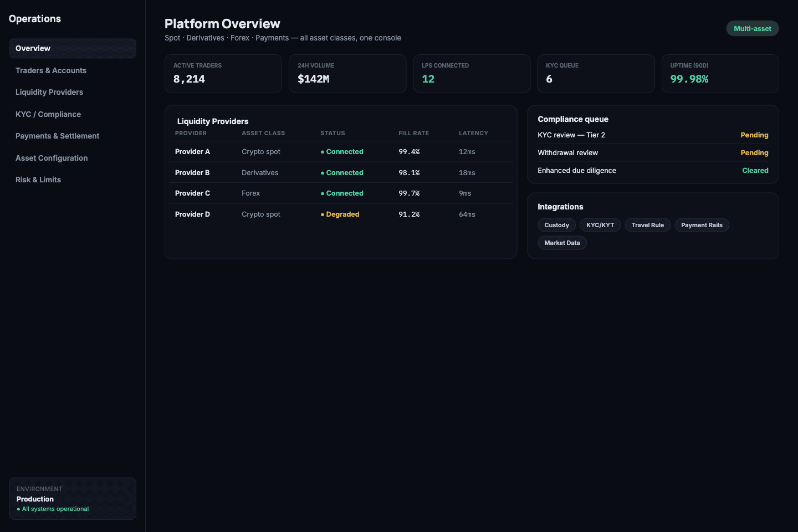Open Enhanced due diligence queue item
798x532 pixels.
pyautogui.click(x=653, y=171)
